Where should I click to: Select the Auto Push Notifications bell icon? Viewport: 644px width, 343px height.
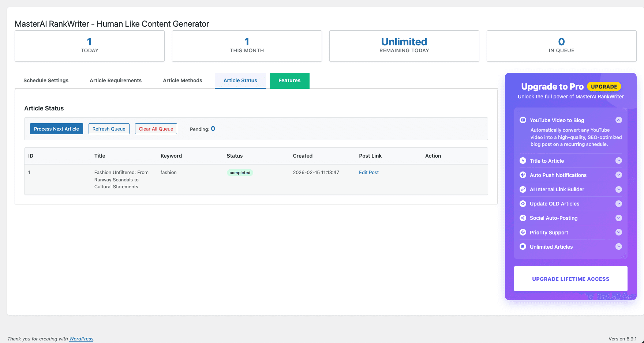click(x=523, y=175)
